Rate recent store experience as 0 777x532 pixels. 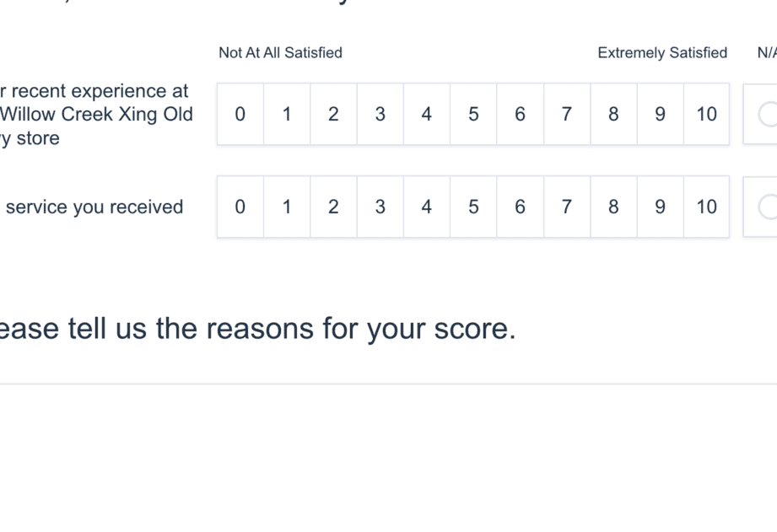[x=240, y=114]
